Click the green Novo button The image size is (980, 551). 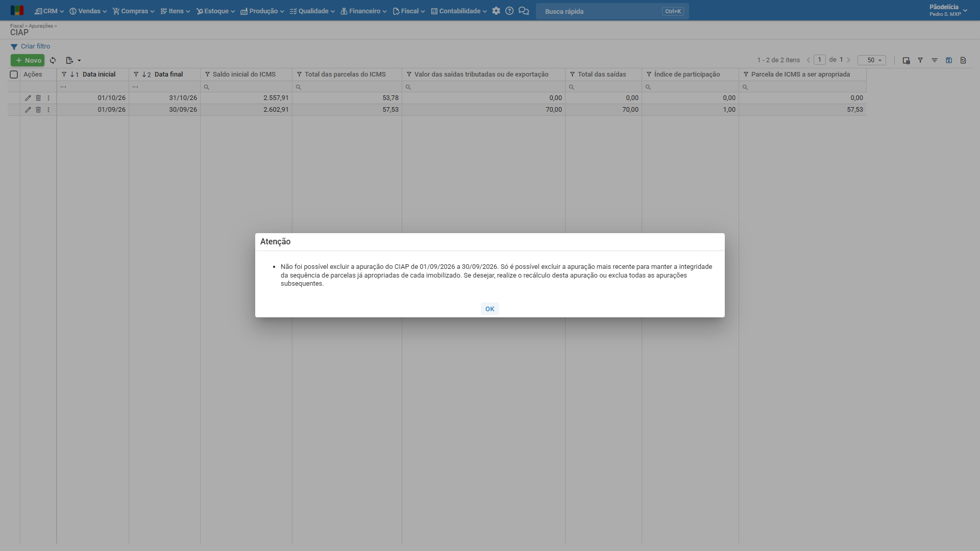click(x=28, y=60)
